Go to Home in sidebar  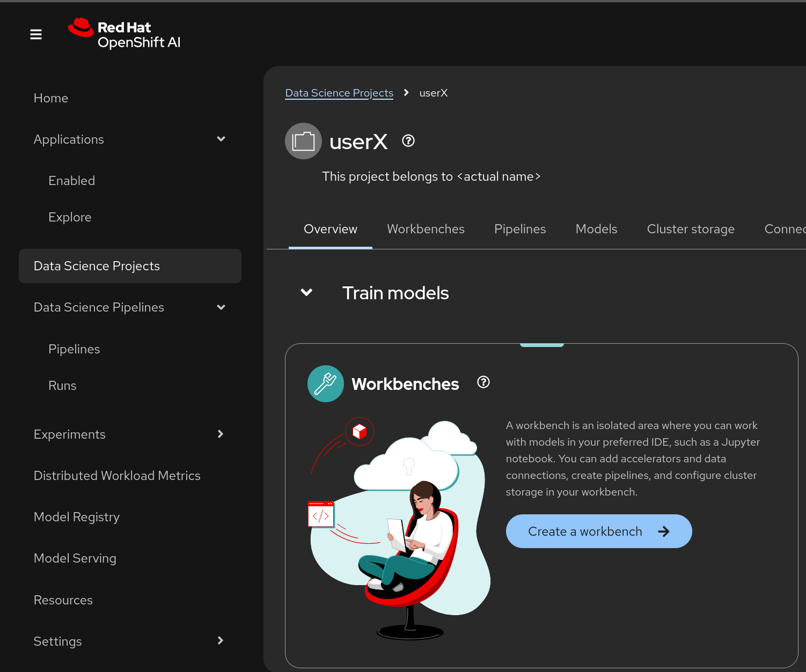click(x=130, y=98)
